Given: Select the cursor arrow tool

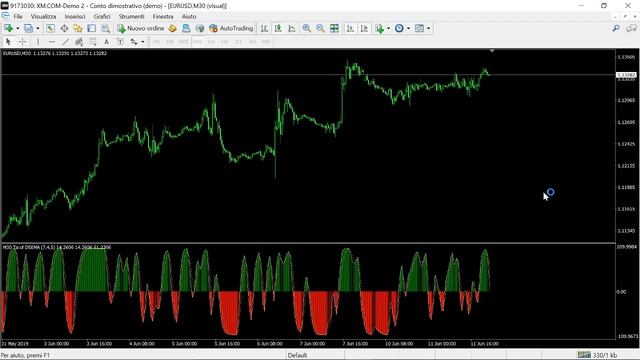Looking at the screenshot, I should pos(8,42).
